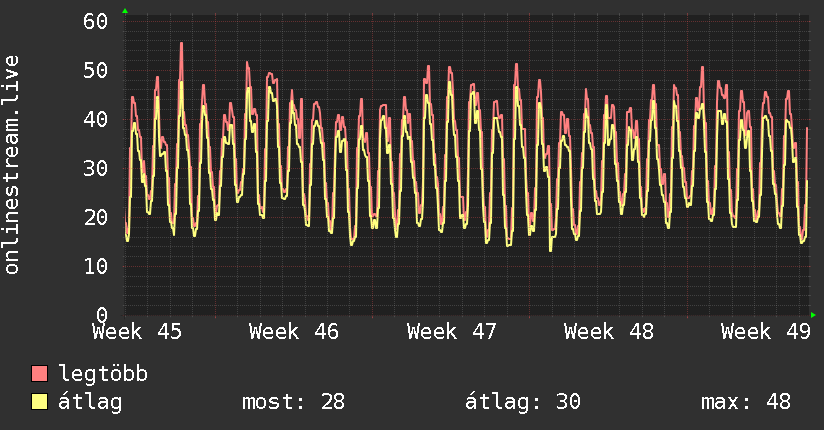The height and width of the screenshot is (430, 824).
Task: Click the 'átlag: 30' statistic
Action: (x=523, y=402)
